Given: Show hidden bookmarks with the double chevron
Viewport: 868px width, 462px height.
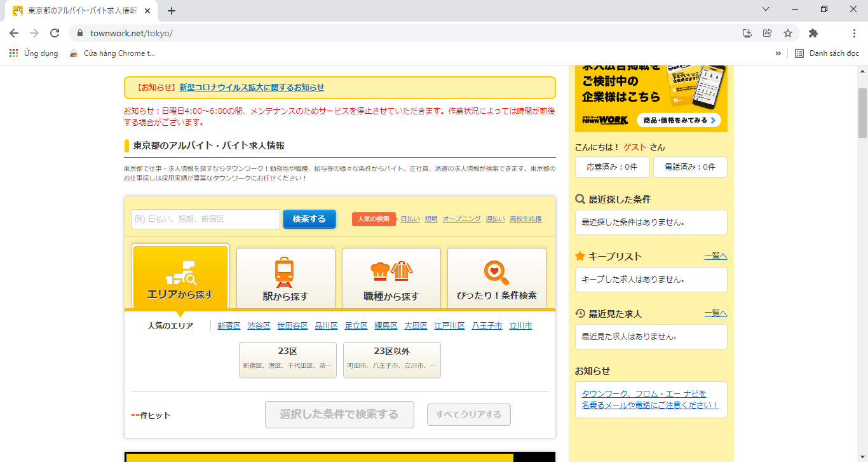Looking at the screenshot, I should point(778,53).
